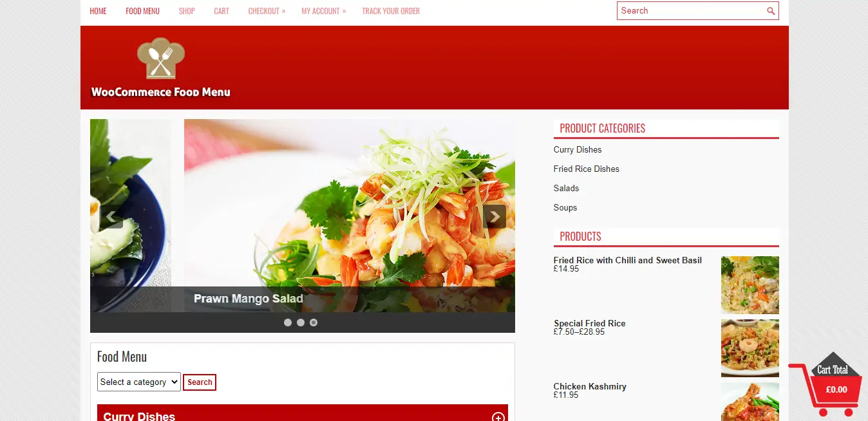The width and height of the screenshot is (868, 421).
Task: Open the Chicken Kashmiry product link
Action: (x=590, y=386)
